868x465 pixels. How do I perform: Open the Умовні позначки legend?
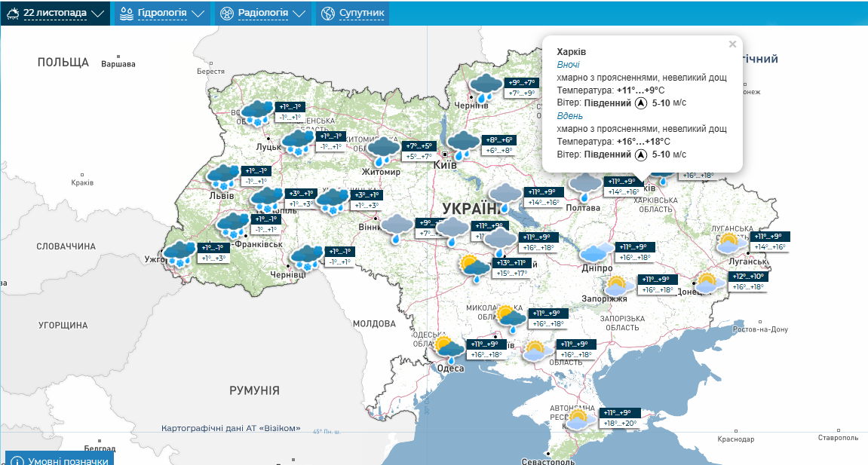[60, 460]
